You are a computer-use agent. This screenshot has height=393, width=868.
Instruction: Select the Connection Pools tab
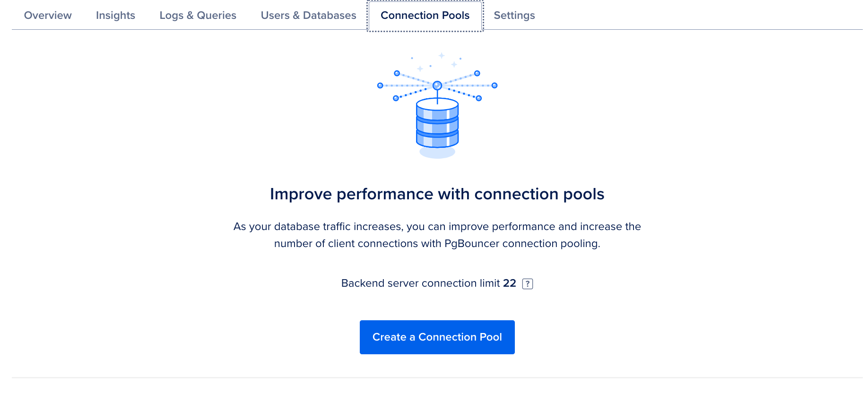[x=425, y=16]
